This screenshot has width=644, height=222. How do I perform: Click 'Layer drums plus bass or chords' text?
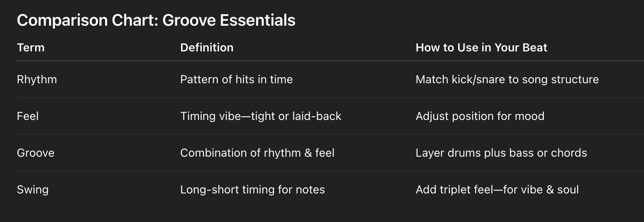pyautogui.click(x=501, y=153)
